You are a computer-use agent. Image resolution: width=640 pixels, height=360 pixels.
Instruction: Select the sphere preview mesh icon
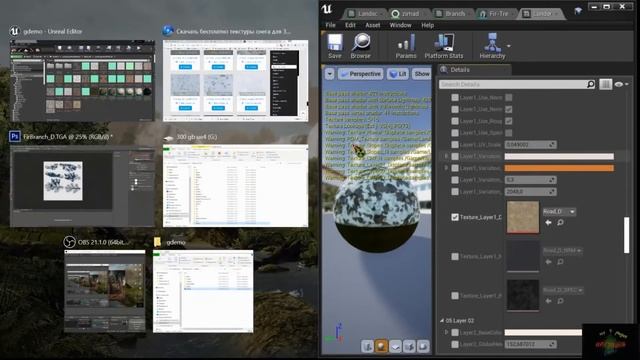(x=381, y=346)
